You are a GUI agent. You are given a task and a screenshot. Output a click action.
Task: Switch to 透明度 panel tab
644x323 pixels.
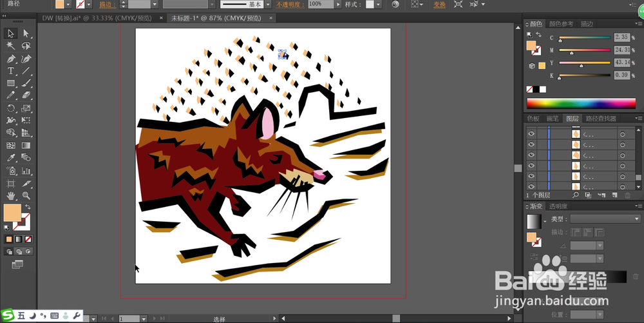pos(558,206)
